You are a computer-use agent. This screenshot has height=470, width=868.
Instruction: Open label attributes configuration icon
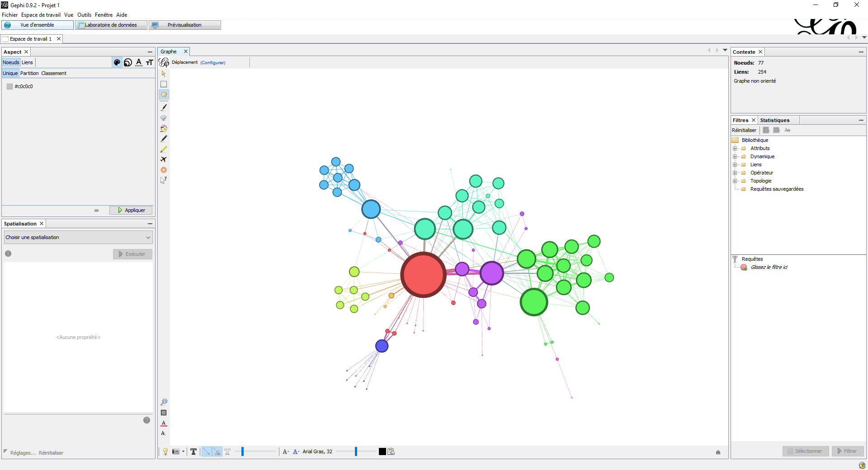point(392,451)
